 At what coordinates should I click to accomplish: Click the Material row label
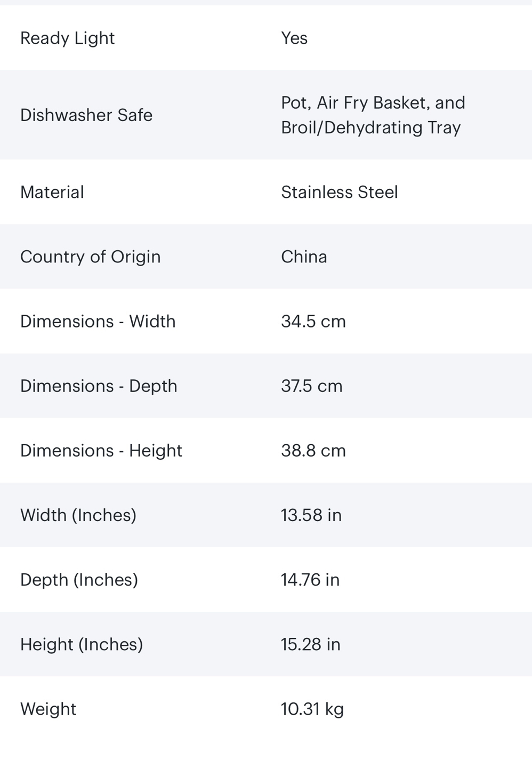click(x=52, y=192)
